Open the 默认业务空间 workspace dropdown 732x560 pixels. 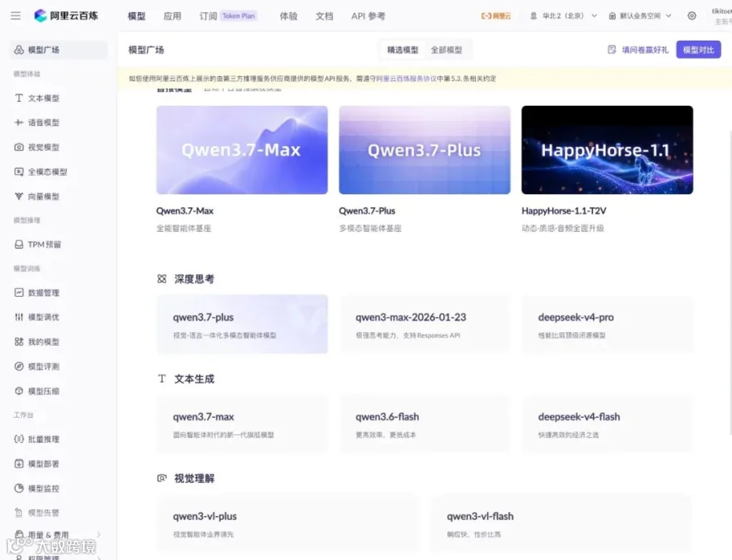[x=640, y=16]
